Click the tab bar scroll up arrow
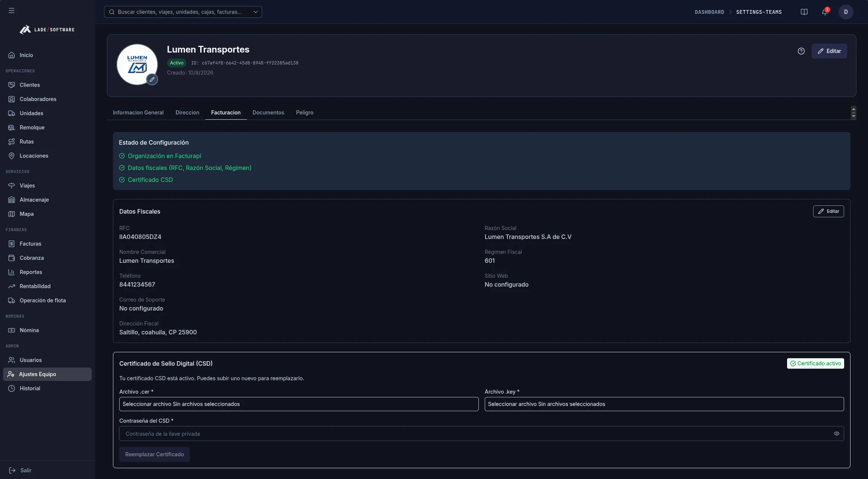 853,109
